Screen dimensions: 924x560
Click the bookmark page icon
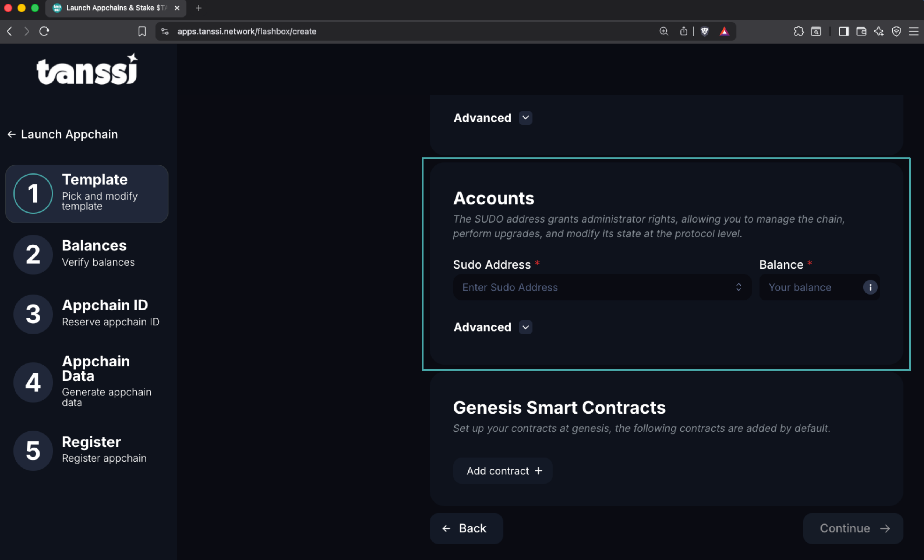[x=142, y=32]
